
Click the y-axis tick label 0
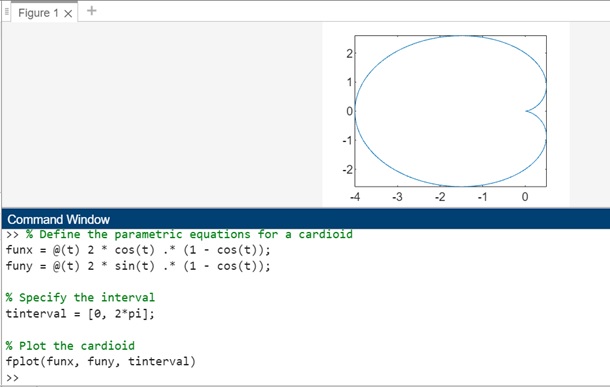349,111
